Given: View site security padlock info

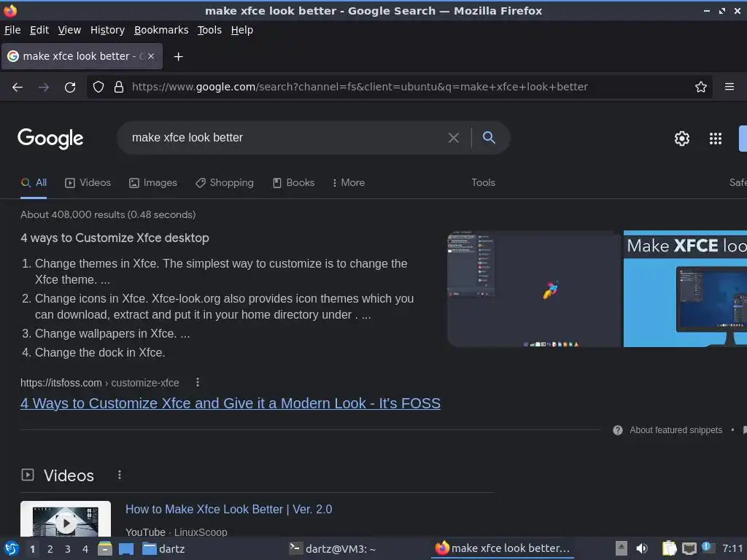Looking at the screenshot, I should tap(119, 87).
